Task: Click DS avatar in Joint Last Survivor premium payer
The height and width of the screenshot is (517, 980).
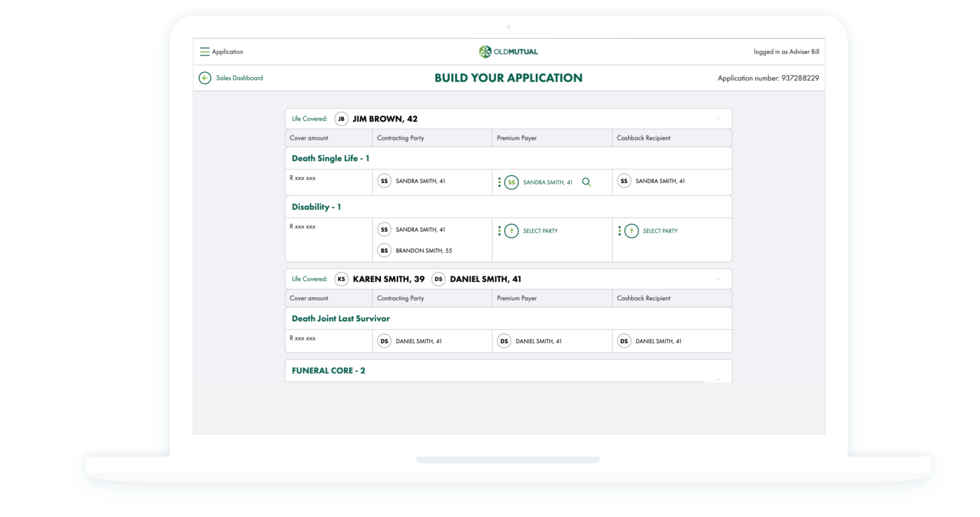Action: [504, 341]
